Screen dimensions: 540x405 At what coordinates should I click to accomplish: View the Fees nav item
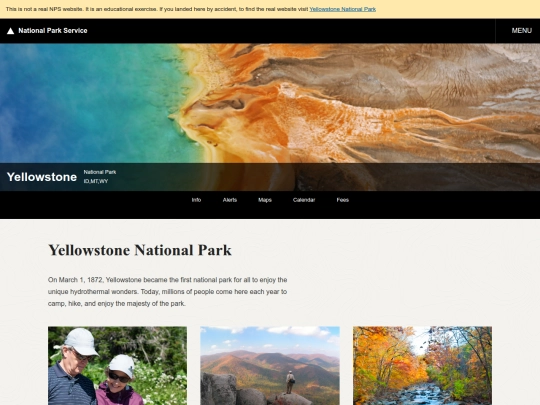(x=343, y=200)
